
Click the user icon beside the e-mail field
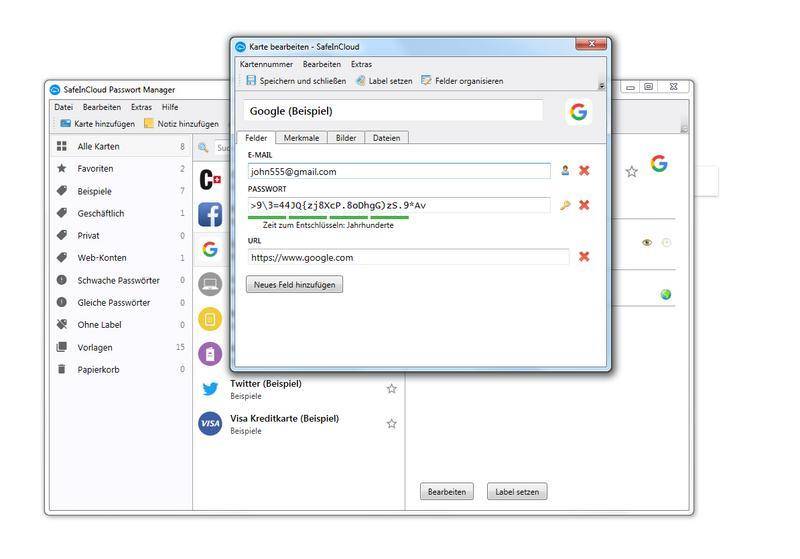565,171
